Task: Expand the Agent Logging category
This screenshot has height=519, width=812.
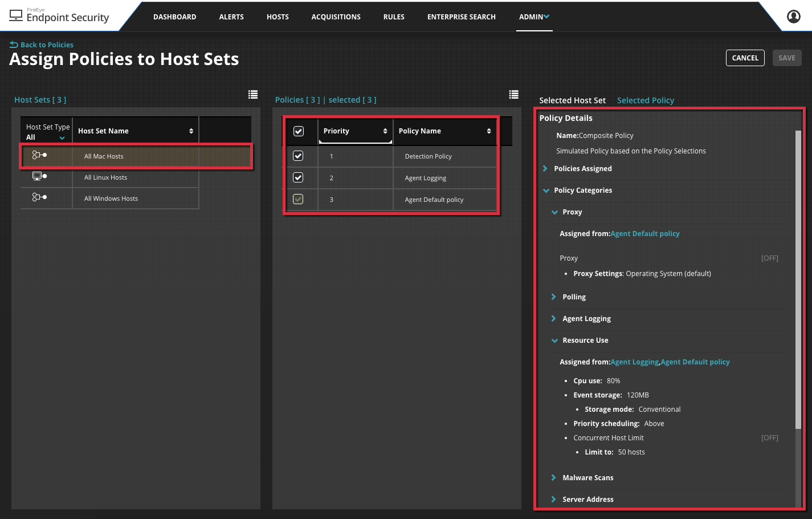Action: pyautogui.click(x=553, y=319)
